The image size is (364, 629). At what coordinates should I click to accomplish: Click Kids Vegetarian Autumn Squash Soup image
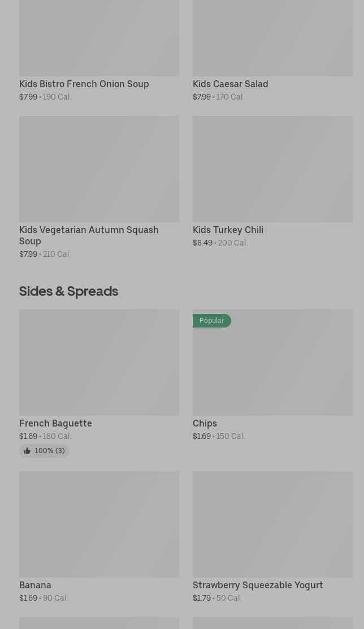coord(99,169)
